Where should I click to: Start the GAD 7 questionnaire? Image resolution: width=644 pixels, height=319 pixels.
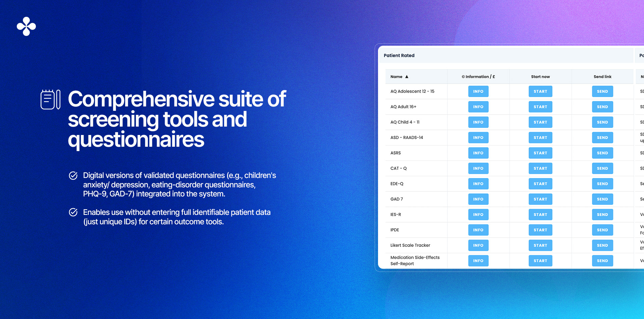click(x=540, y=199)
